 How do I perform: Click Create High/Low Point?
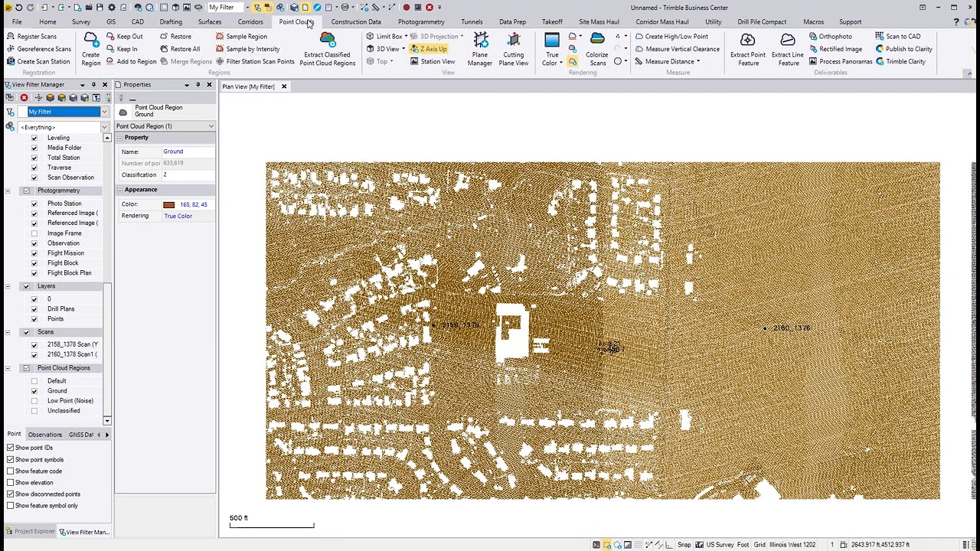pyautogui.click(x=671, y=37)
